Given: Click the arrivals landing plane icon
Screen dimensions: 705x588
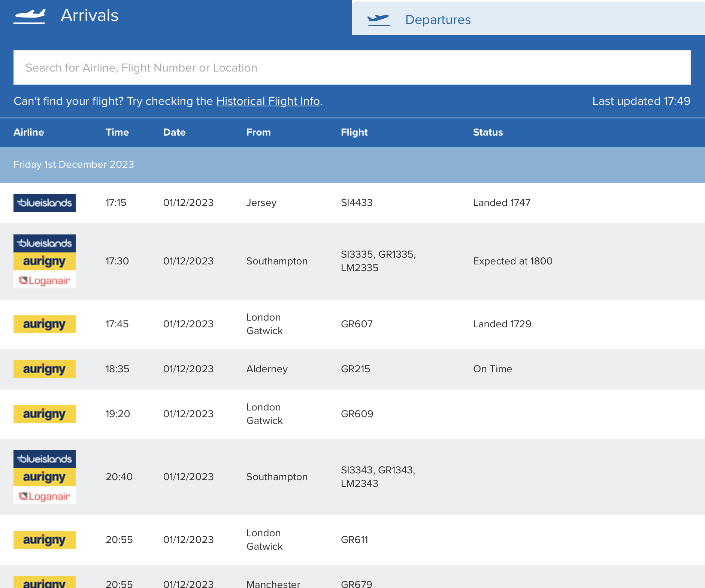Looking at the screenshot, I should pyautogui.click(x=30, y=16).
